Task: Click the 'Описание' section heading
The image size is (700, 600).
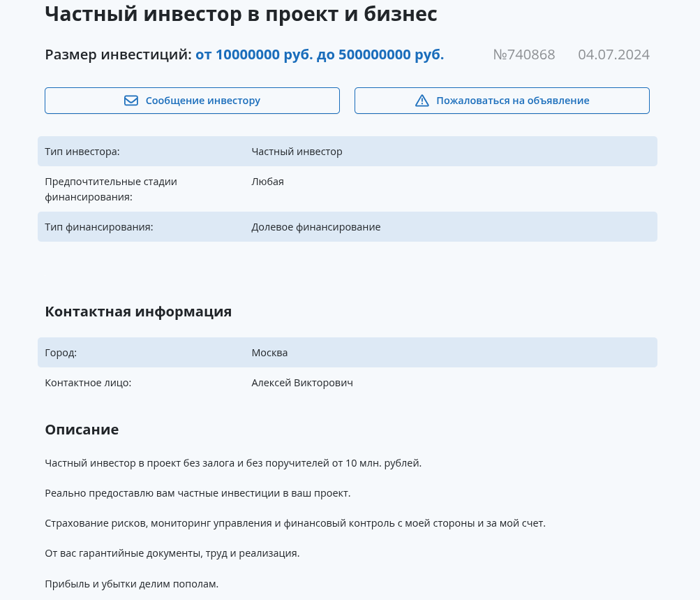Action: pos(82,429)
